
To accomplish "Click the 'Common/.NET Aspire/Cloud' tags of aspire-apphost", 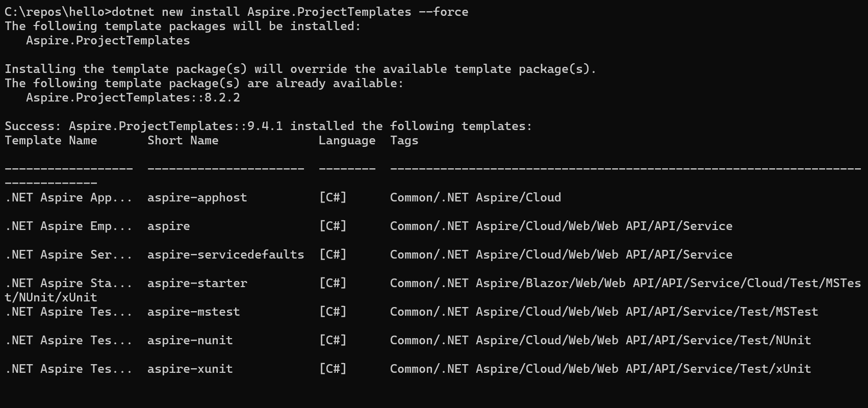I will coord(475,197).
